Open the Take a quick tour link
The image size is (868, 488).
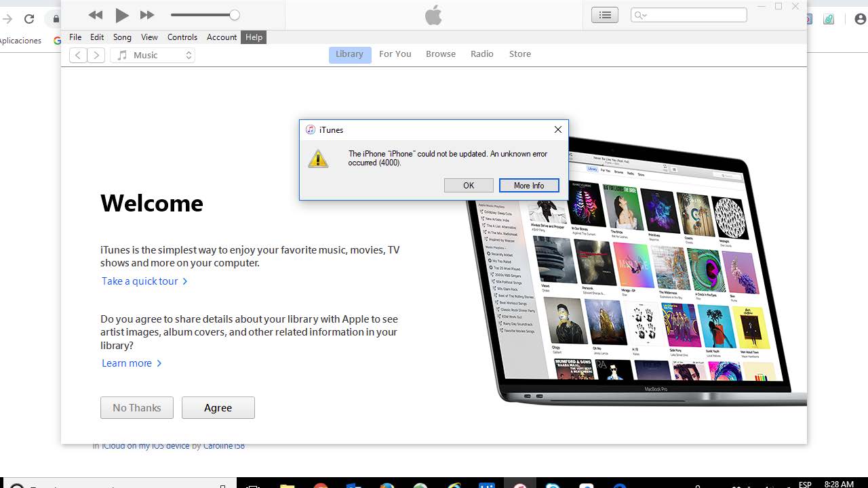pyautogui.click(x=144, y=281)
